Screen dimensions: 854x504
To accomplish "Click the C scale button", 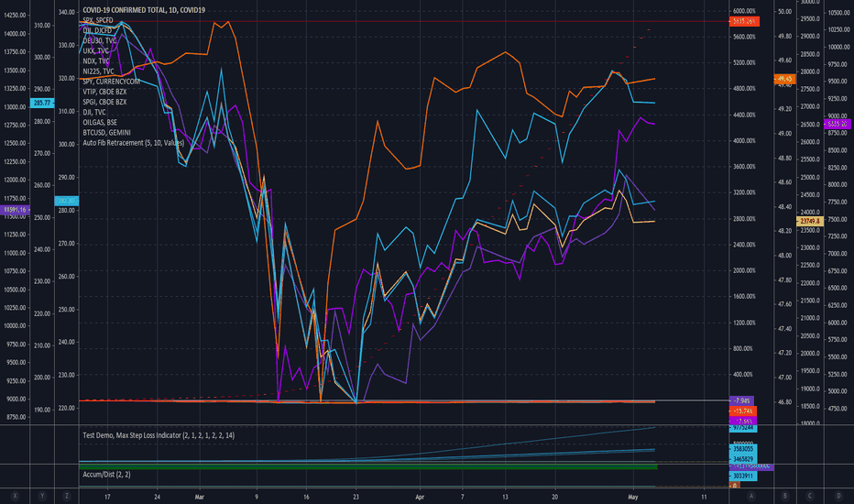I will pos(810,496).
